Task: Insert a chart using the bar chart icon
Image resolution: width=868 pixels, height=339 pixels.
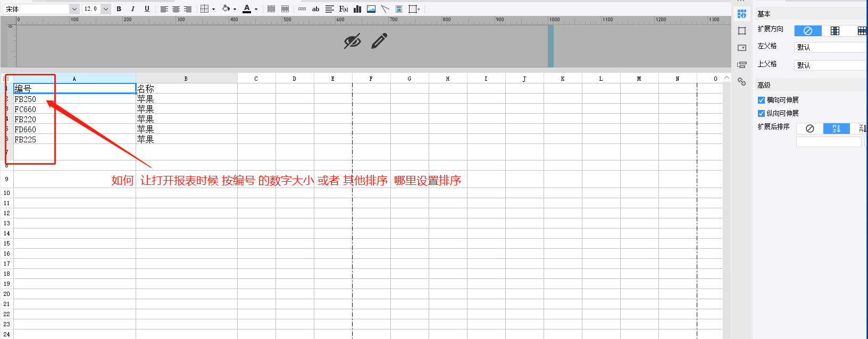Action: click(357, 9)
